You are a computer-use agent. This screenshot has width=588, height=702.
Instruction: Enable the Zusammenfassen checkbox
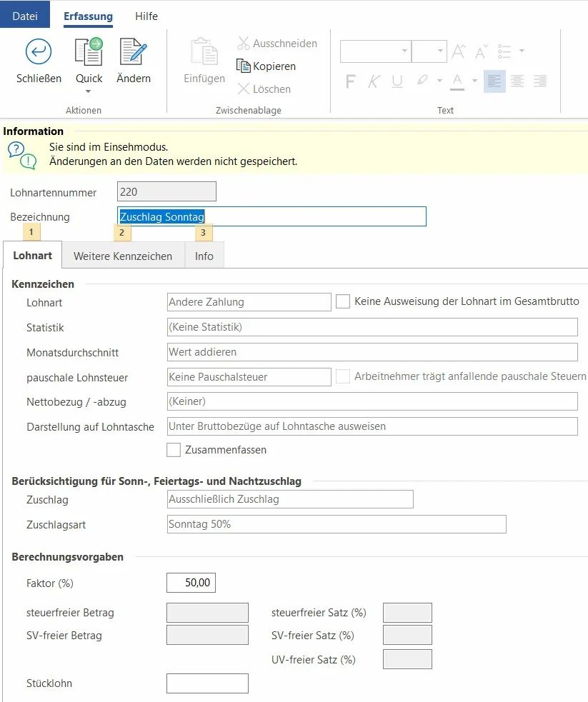pos(174,450)
